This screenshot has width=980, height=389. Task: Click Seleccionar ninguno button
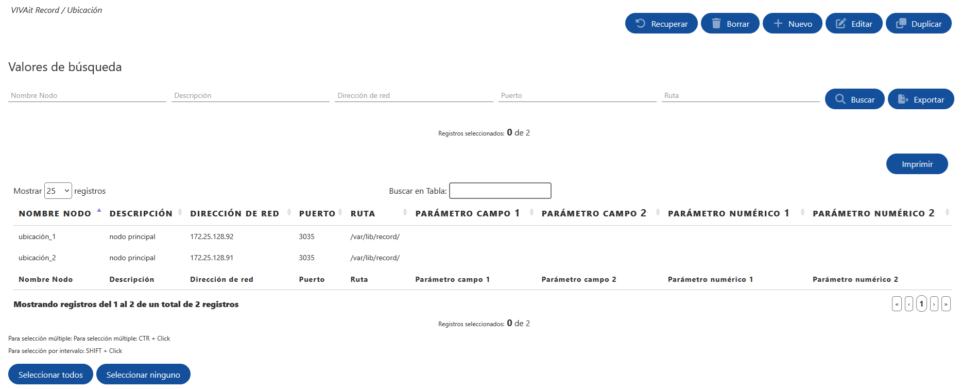[143, 375]
